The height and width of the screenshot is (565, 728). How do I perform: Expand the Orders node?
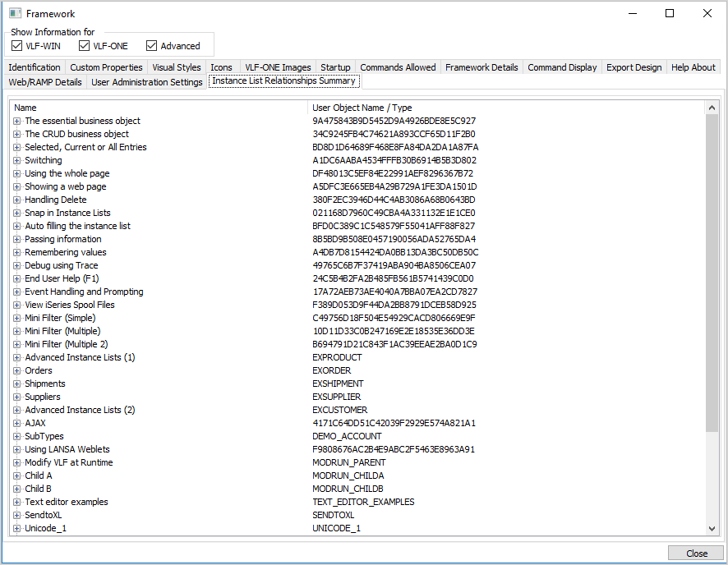(17, 370)
